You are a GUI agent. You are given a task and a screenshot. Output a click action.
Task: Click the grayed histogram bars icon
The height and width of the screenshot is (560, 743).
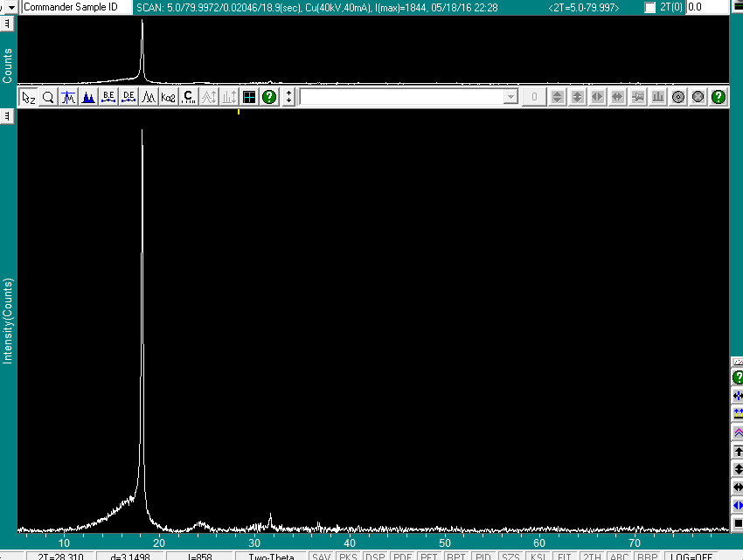tap(657, 97)
